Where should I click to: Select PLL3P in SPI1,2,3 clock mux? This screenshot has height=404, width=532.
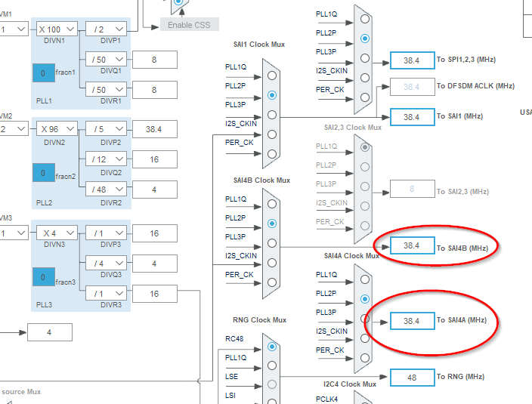[365, 58]
